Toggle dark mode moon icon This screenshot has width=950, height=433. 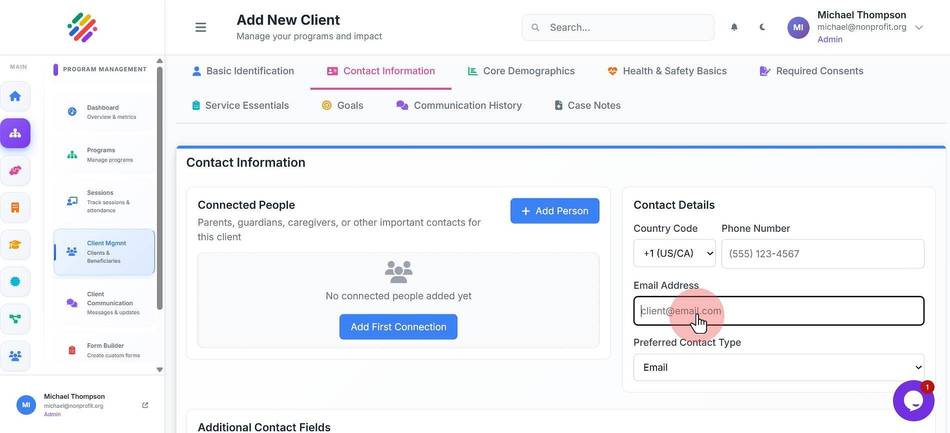pos(762,27)
